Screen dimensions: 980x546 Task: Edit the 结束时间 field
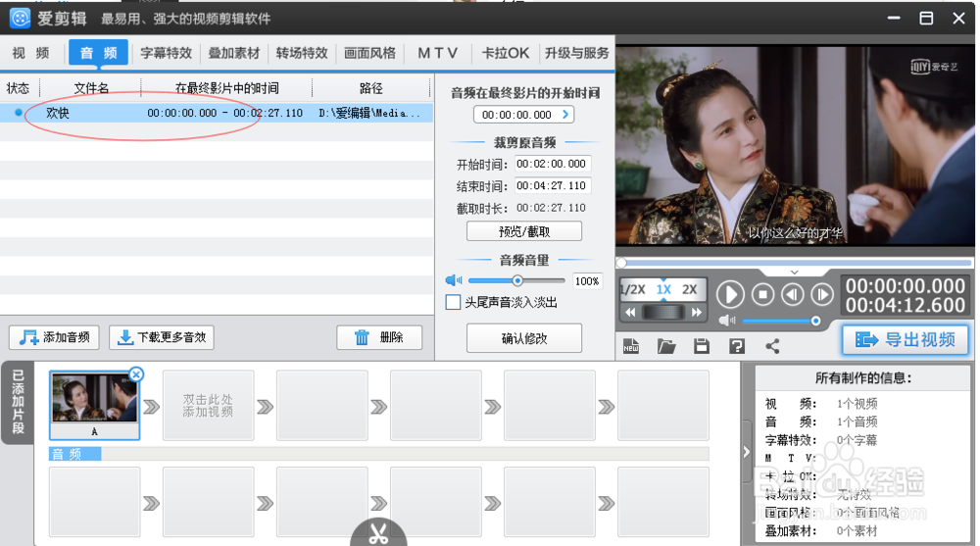point(553,185)
